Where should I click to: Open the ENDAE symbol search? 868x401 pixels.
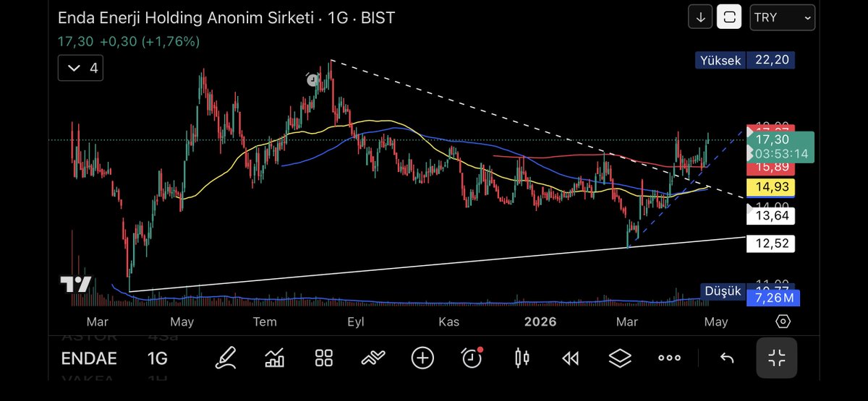89,358
